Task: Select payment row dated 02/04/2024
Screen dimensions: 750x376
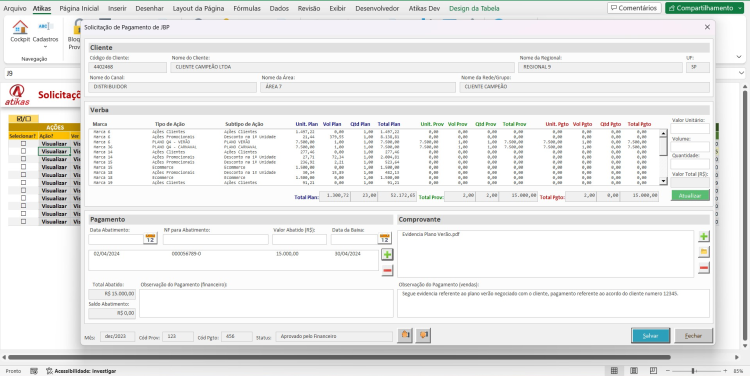Action: coord(233,254)
